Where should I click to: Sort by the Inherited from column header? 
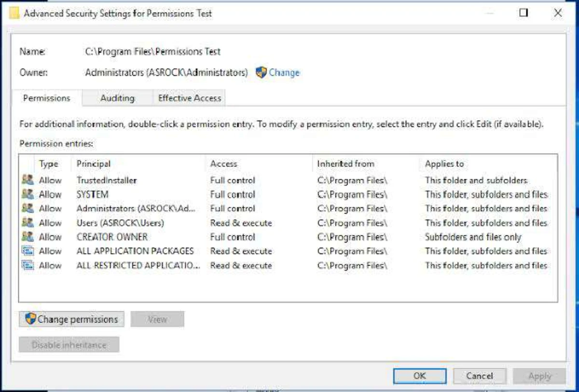coord(345,164)
